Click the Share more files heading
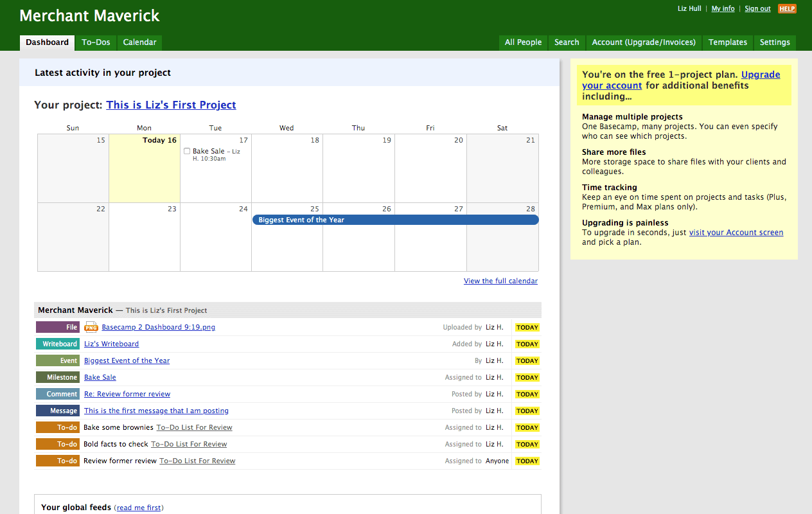The height and width of the screenshot is (514, 812). tap(614, 152)
